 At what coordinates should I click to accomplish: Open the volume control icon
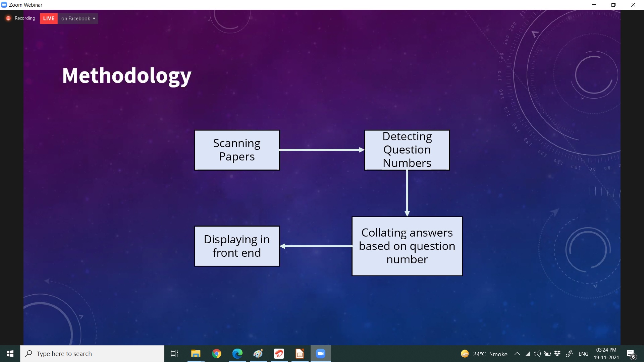tap(537, 354)
